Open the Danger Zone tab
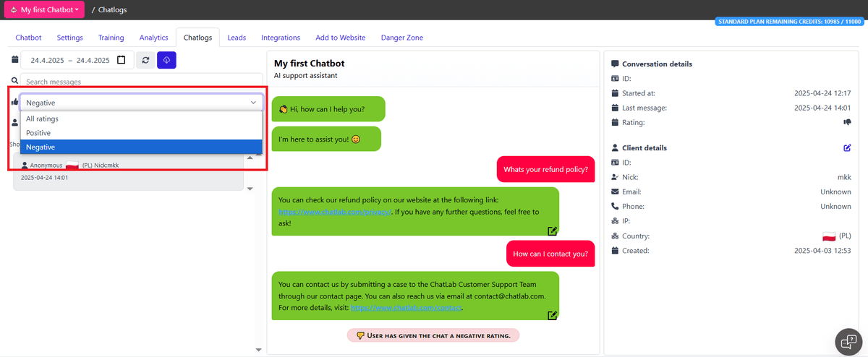 click(401, 38)
